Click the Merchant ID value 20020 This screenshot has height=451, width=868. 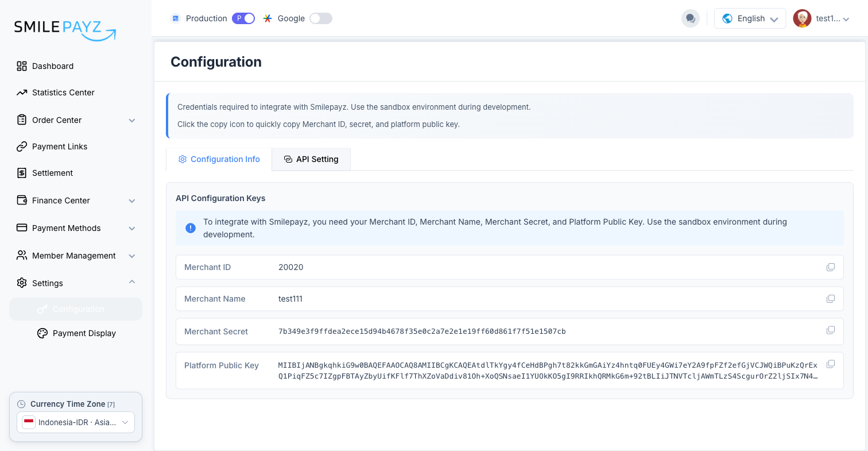pyautogui.click(x=291, y=267)
